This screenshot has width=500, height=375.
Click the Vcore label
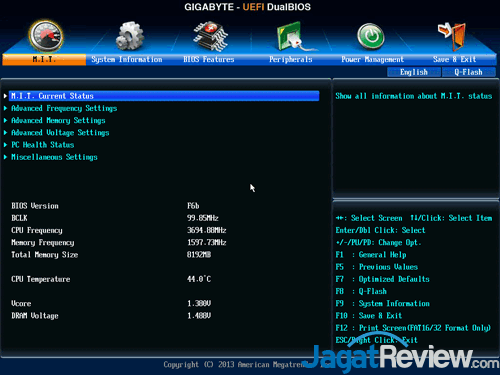pos(21,304)
